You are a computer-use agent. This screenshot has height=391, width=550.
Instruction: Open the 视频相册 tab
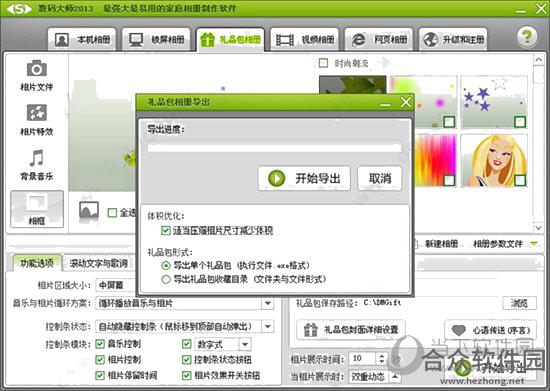[x=304, y=40]
